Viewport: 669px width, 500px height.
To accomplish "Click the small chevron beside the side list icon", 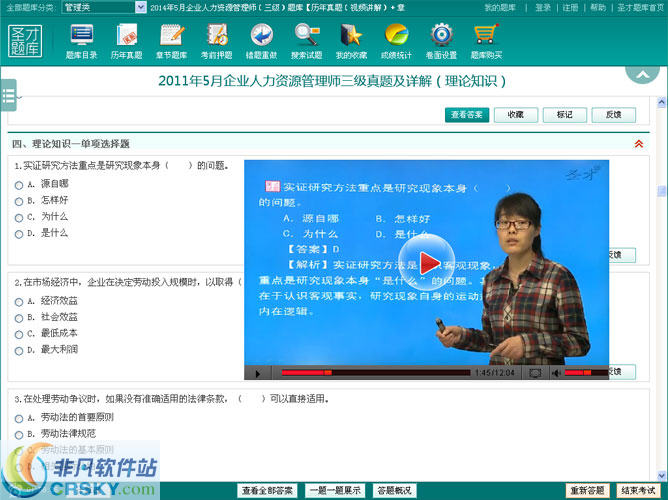I will [19, 98].
